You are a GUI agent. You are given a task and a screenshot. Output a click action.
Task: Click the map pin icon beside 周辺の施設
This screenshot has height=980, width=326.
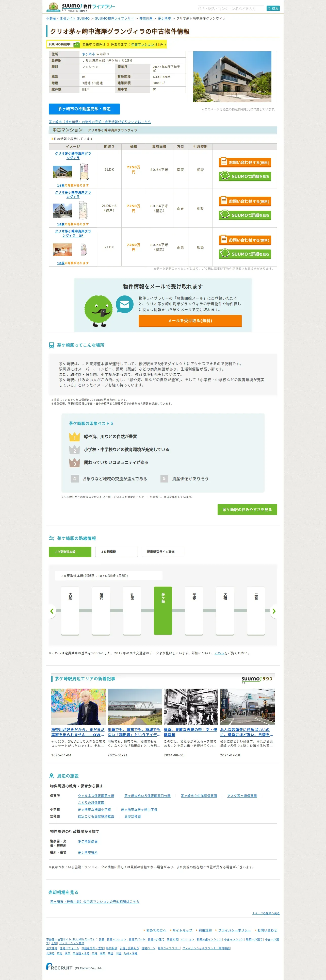tap(51, 776)
